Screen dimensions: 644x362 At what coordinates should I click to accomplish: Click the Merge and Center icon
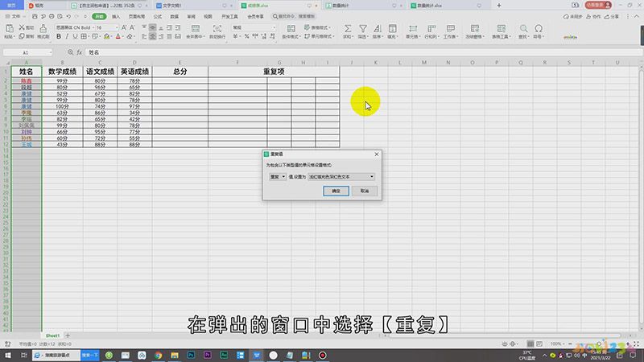pos(196,29)
